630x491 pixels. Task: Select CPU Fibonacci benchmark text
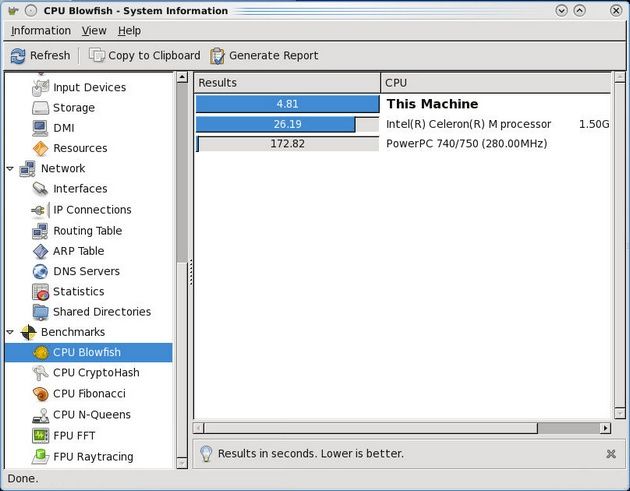89,394
